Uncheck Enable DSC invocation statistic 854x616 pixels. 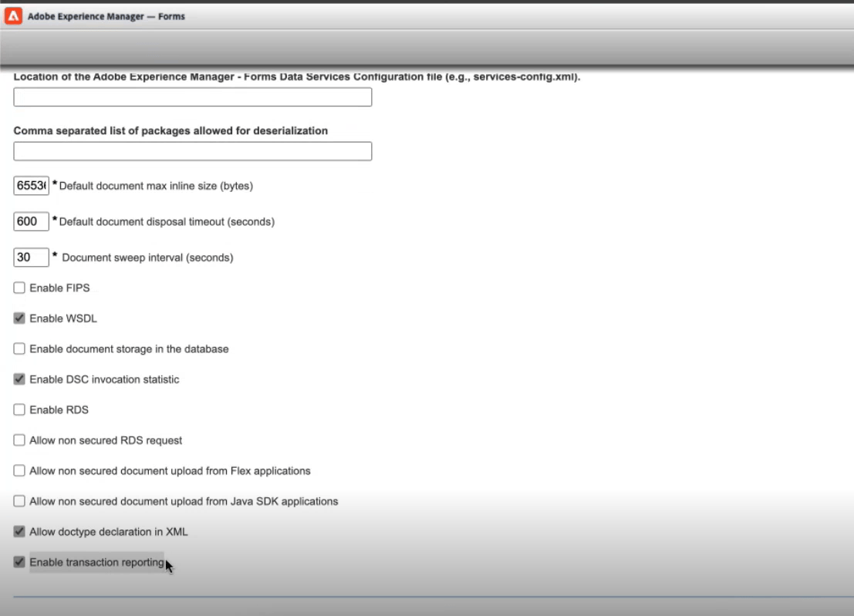tap(19, 379)
